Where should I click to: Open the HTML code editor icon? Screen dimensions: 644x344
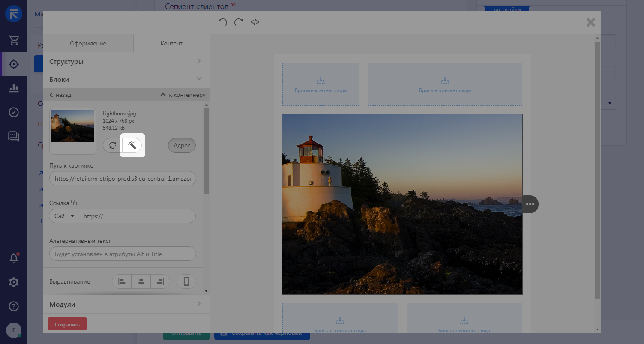coord(255,22)
